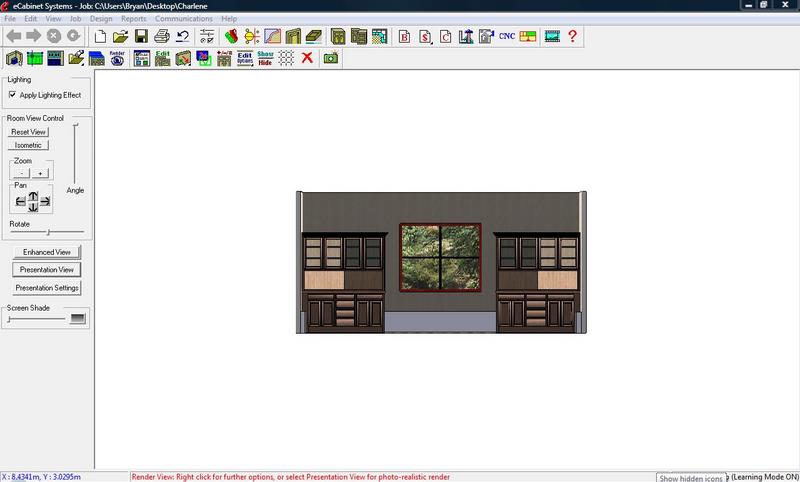Open the Help menu

[229, 18]
